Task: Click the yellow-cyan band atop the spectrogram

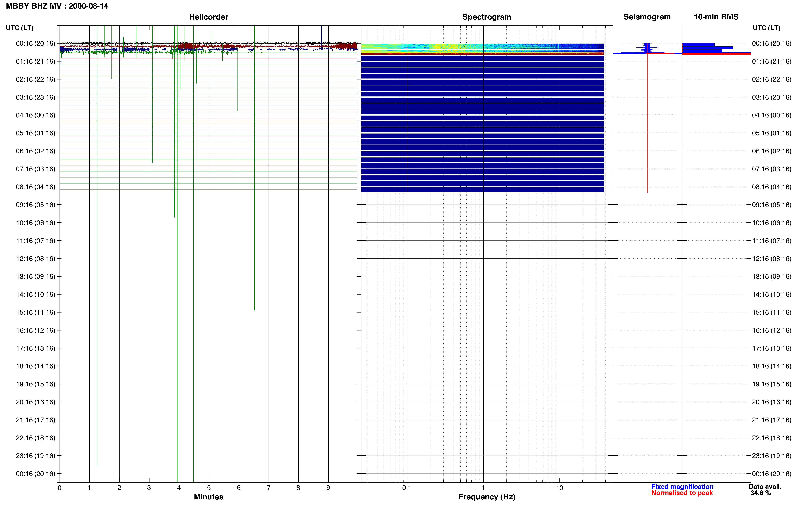Action: click(482, 48)
